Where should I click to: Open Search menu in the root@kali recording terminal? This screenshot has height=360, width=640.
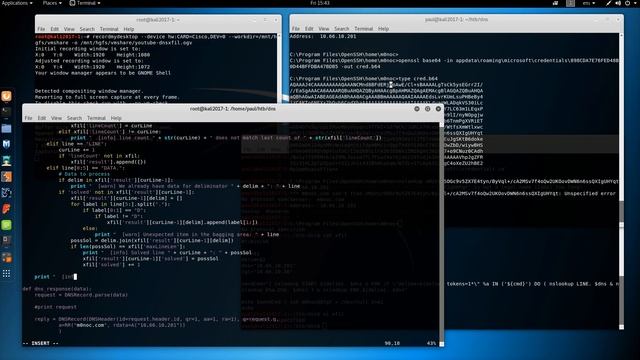(87, 29)
